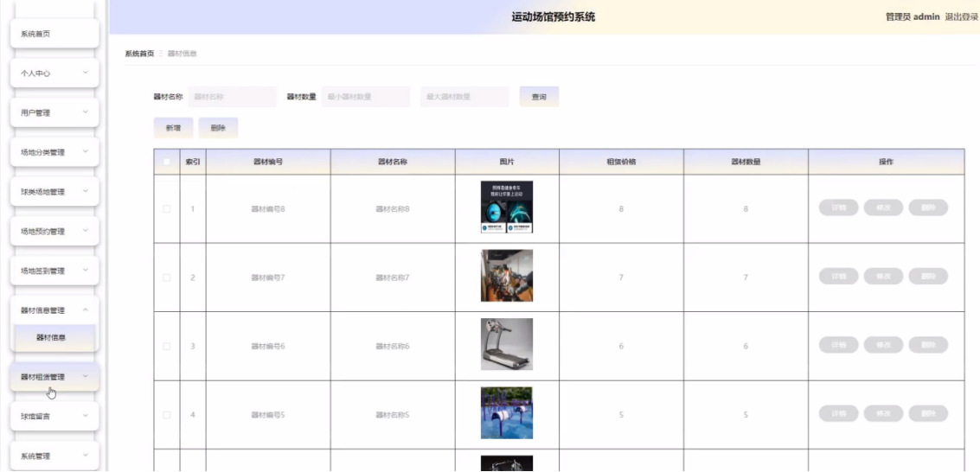This screenshot has height=472, width=980.
Task: Click 详情 for row 器材编号5
Action: (x=839, y=413)
